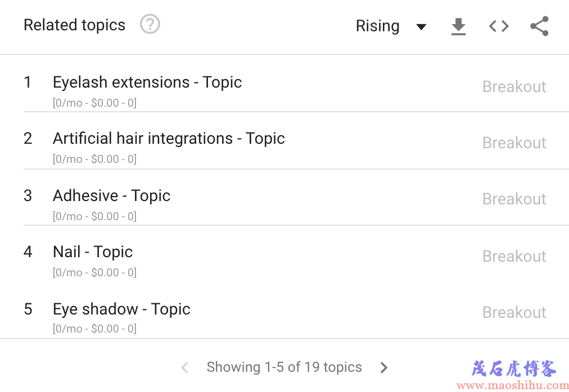Viewport: 569px width, 392px height.
Task: Click Breakout value for Eyelash extensions
Action: pyautogui.click(x=514, y=86)
